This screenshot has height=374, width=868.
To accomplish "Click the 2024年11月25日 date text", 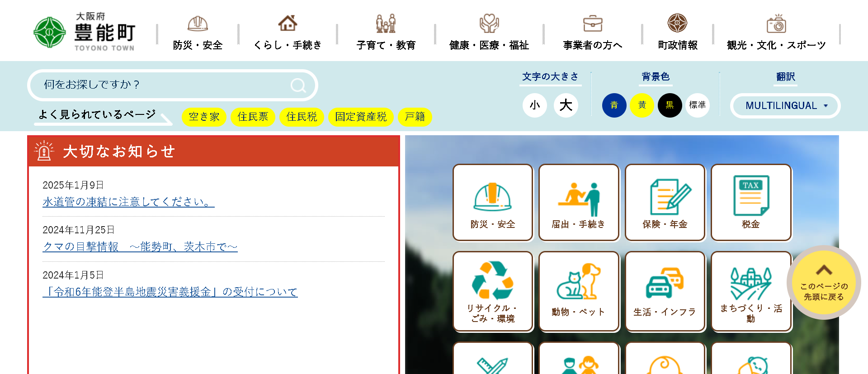I will pos(79,230).
